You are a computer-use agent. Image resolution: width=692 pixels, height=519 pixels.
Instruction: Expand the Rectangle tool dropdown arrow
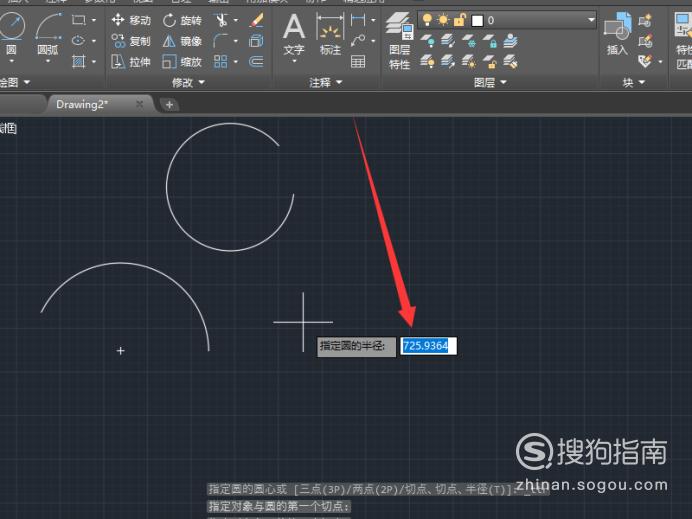coord(94,20)
